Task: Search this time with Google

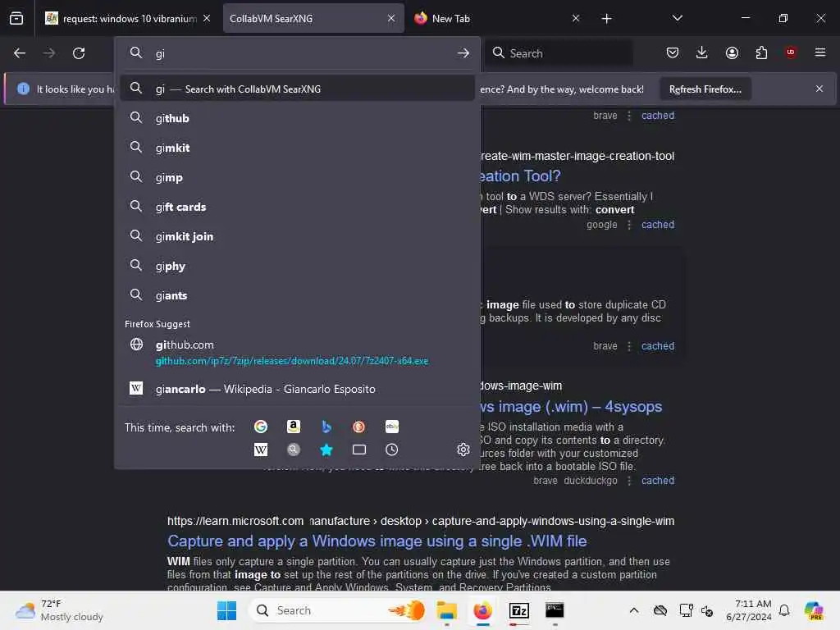Action: [x=261, y=427]
